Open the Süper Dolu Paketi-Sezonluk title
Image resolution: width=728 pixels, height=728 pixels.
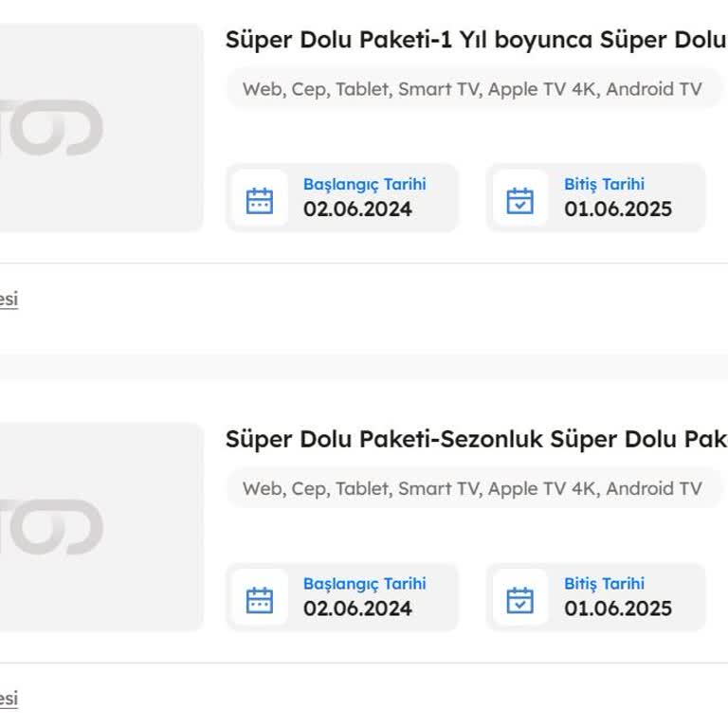click(476, 440)
